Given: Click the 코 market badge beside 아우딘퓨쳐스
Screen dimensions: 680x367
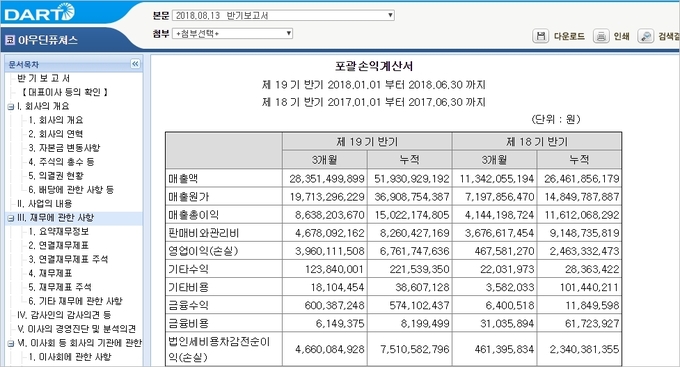Looking at the screenshot, I should [x=10, y=40].
